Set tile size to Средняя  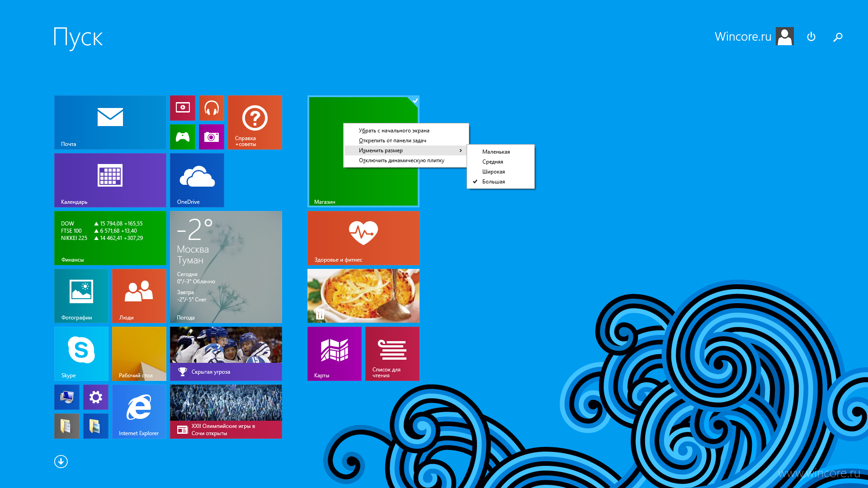point(500,162)
